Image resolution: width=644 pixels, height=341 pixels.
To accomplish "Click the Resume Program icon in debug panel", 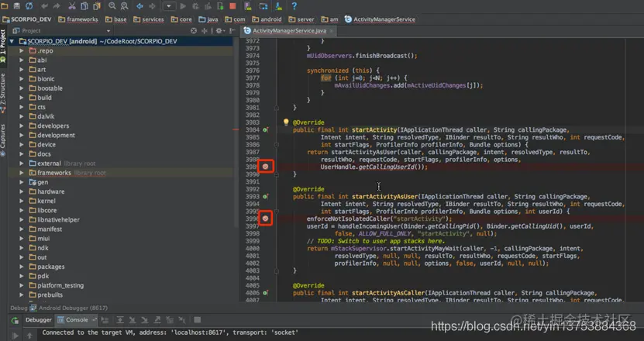I will (x=15, y=336).
